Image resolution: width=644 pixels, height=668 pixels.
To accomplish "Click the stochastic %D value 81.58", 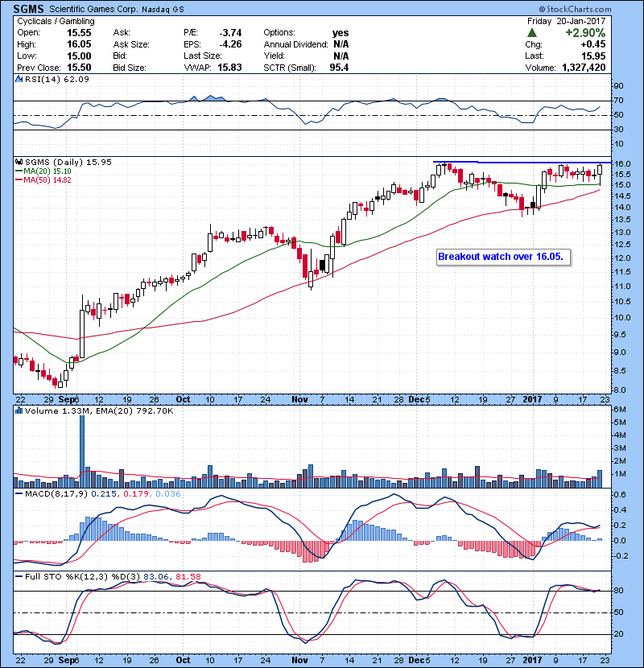I will coord(188,576).
